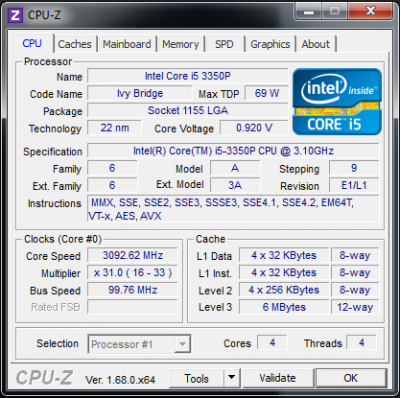Click the Model value A
The width and height of the screenshot is (400, 398).
coord(235,168)
